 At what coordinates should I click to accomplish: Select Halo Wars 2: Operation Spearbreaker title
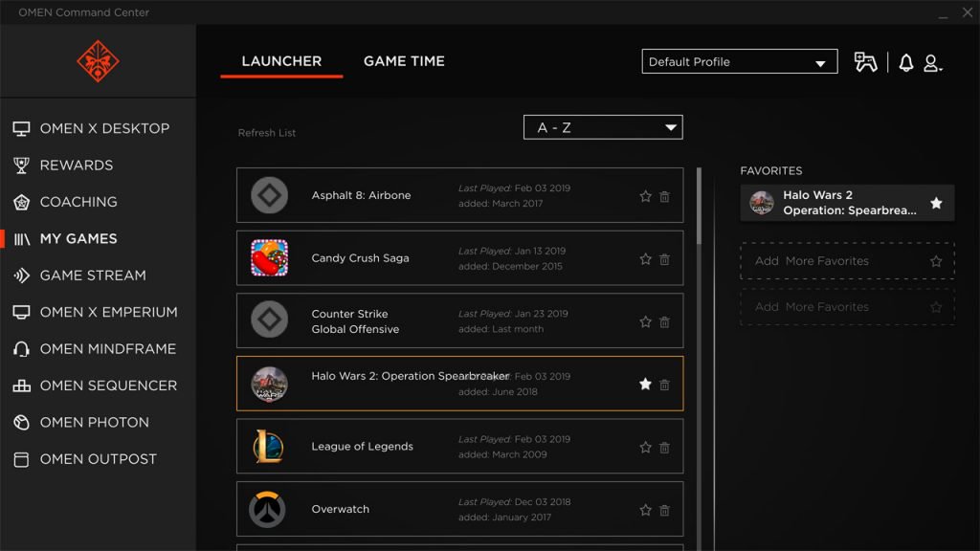tap(410, 375)
